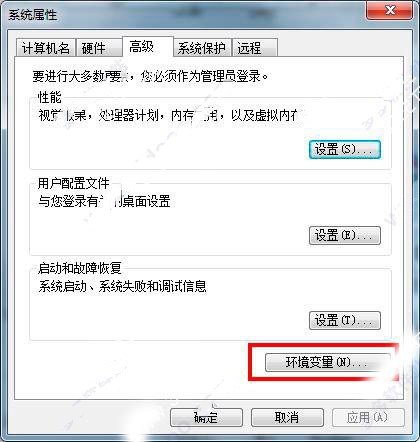This screenshot has height=442, width=420.
Task: Switch to the 远程 tab
Action: [255, 48]
